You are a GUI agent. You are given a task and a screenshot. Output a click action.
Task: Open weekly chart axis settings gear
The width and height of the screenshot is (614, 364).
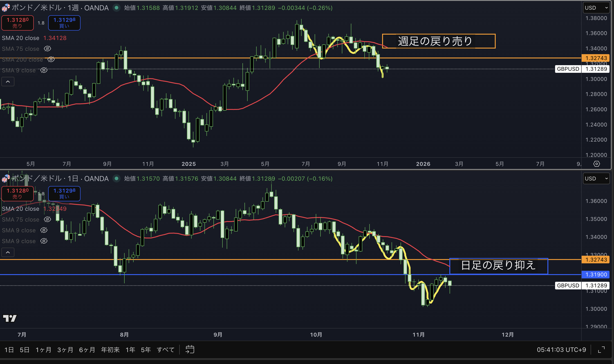click(x=596, y=164)
